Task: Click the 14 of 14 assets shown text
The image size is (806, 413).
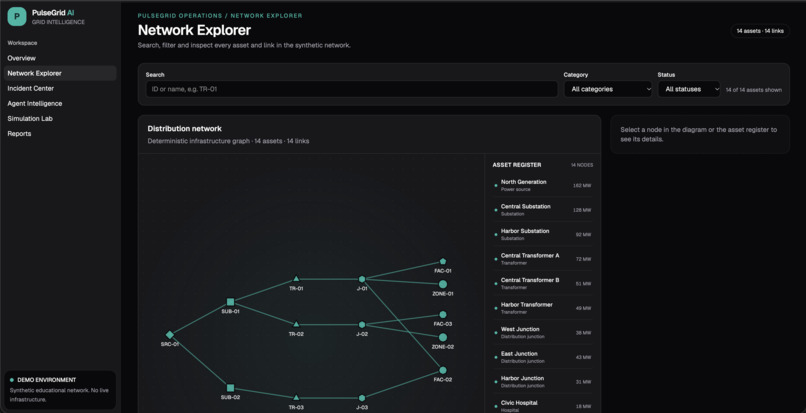Action: (754, 90)
